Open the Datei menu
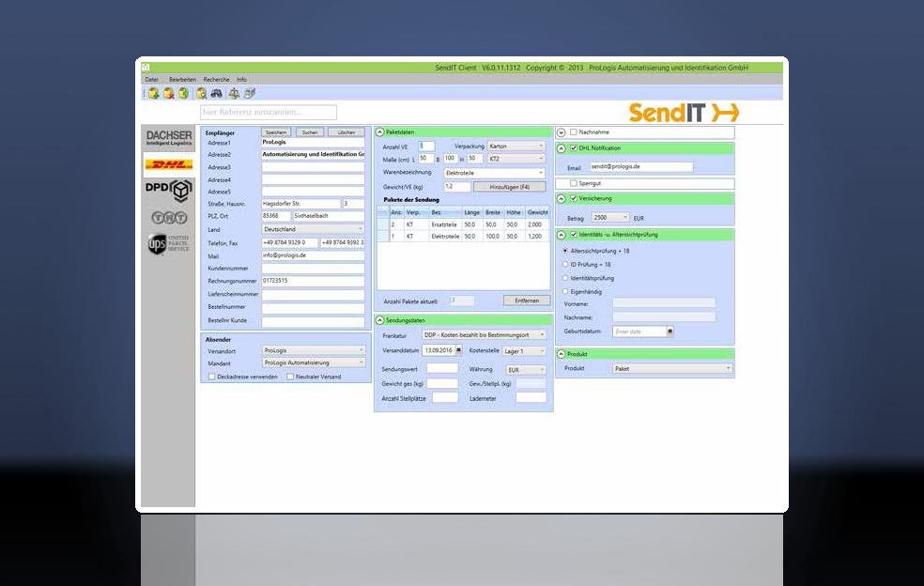 [x=151, y=79]
